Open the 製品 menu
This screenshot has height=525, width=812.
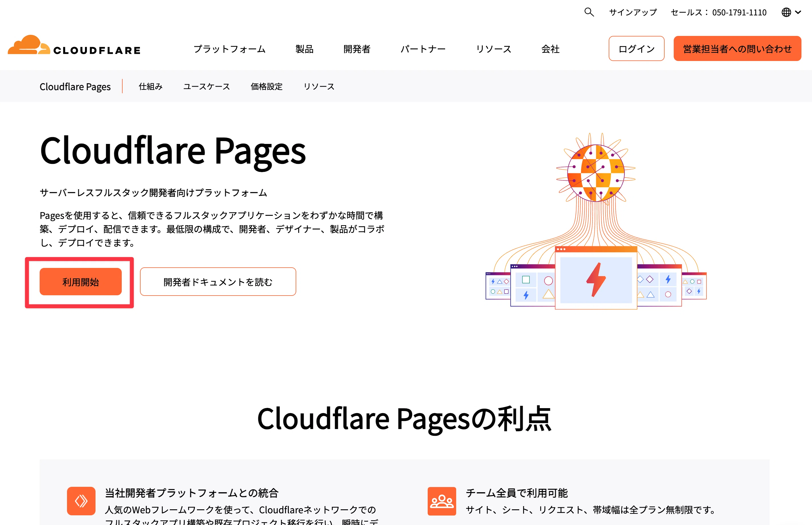tap(304, 49)
